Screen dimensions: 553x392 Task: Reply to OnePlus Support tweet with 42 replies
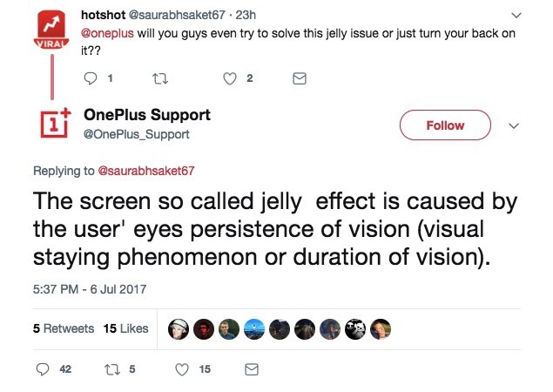(43, 369)
